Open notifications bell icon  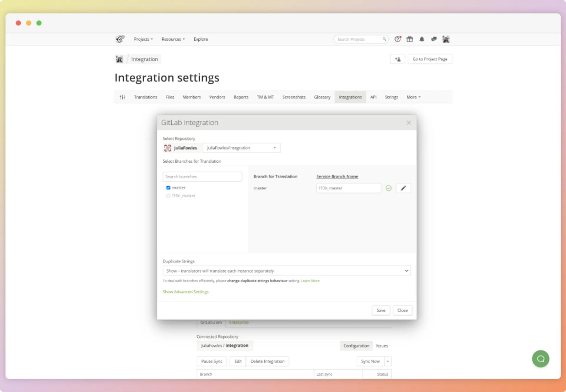(x=422, y=39)
